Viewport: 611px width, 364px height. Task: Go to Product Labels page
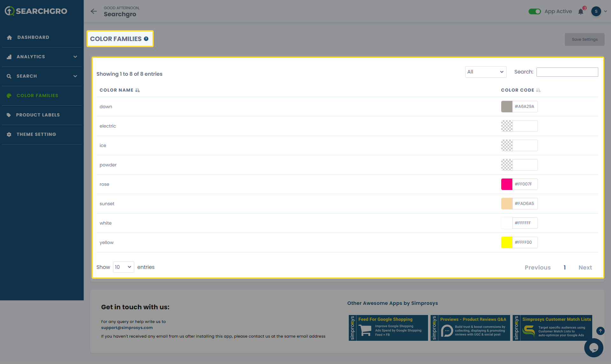[38, 115]
